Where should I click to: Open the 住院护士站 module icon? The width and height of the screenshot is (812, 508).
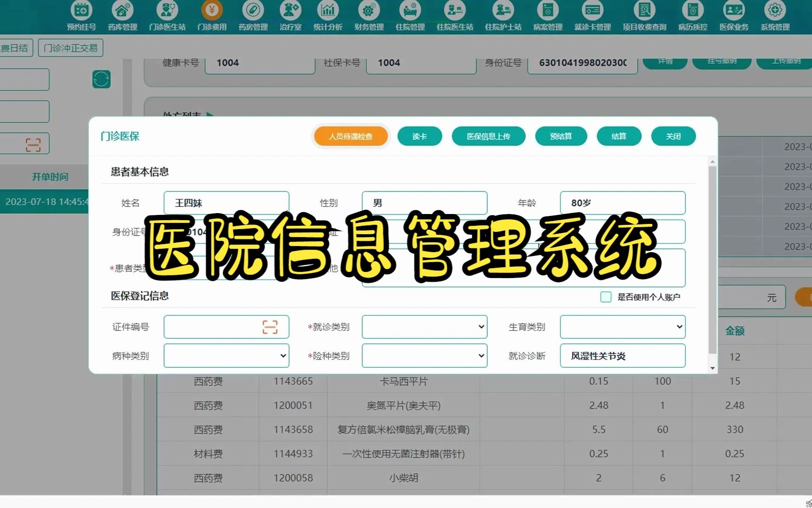[x=503, y=10]
